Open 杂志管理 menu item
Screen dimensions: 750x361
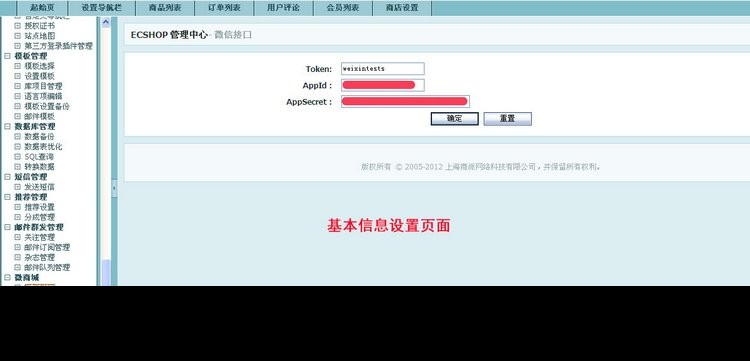pyautogui.click(x=40, y=257)
